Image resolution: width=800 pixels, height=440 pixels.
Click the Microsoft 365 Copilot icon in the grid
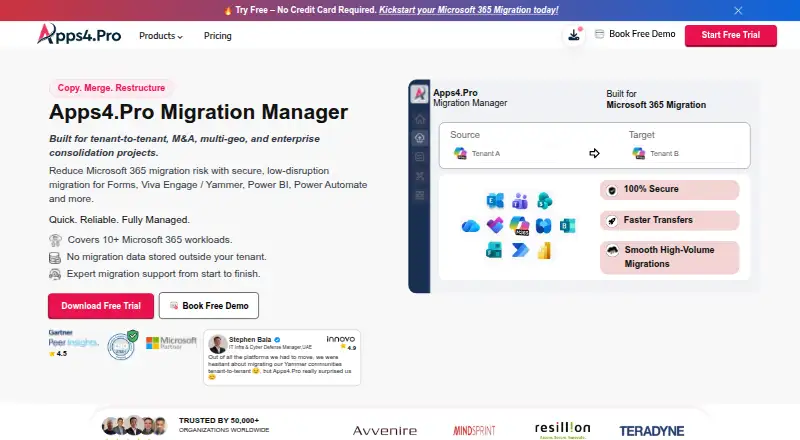(519, 226)
